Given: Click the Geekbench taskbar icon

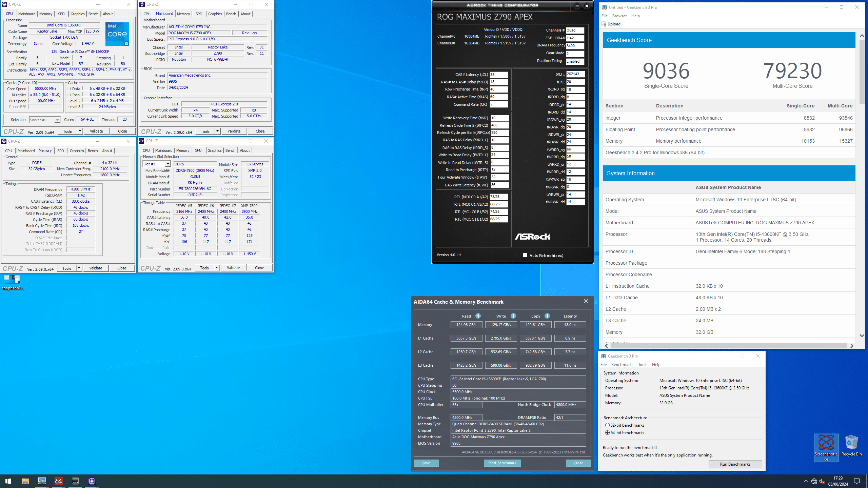Looking at the screenshot, I should coord(42,481).
